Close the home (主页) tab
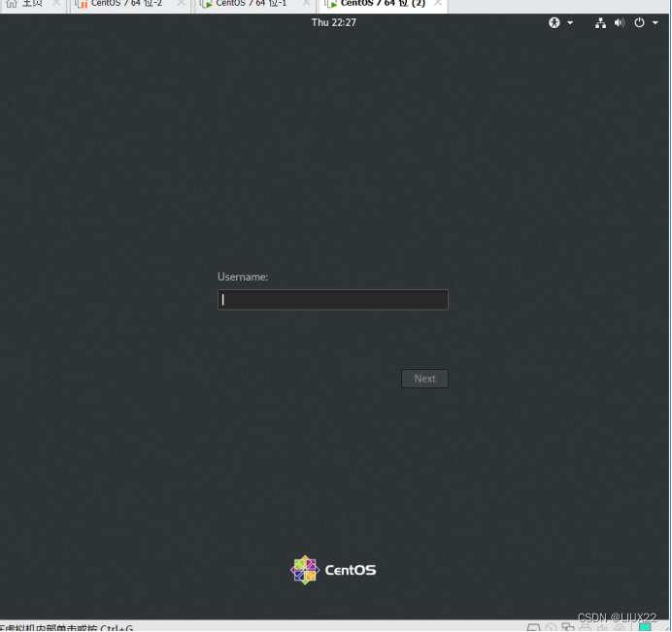This screenshot has height=632, width=672. (x=56, y=4)
